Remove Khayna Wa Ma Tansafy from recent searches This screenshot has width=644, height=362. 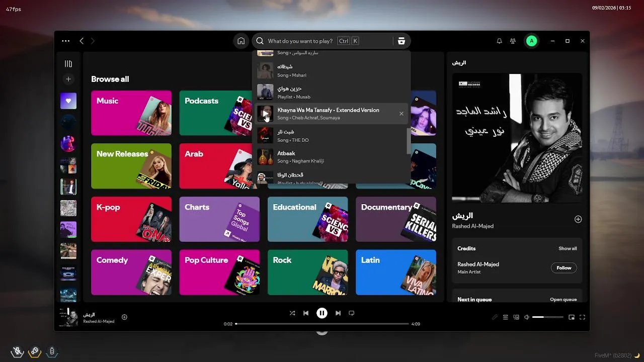[x=401, y=114]
